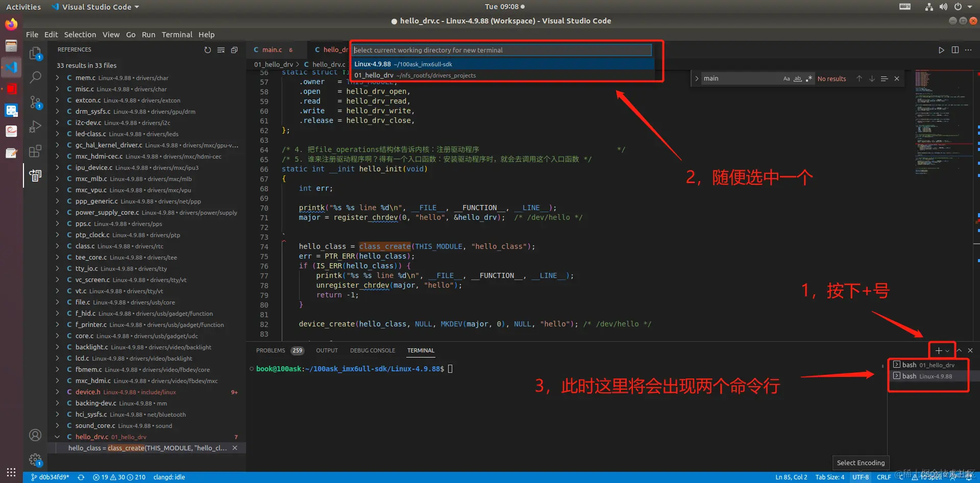Close the find widget

point(897,79)
